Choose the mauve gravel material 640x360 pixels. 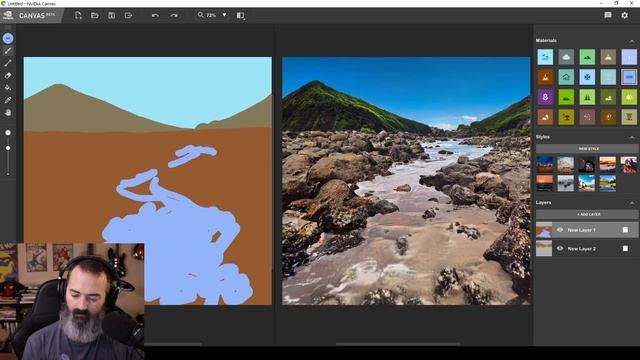coord(587,117)
